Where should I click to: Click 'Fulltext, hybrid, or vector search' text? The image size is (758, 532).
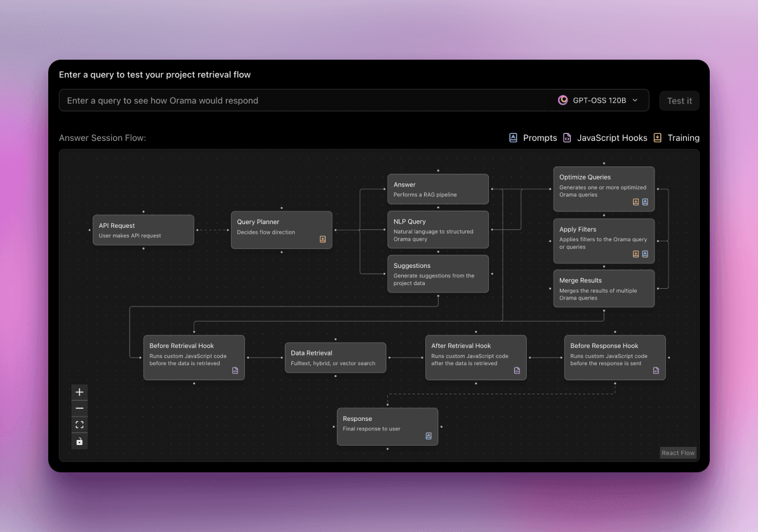(333, 363)
